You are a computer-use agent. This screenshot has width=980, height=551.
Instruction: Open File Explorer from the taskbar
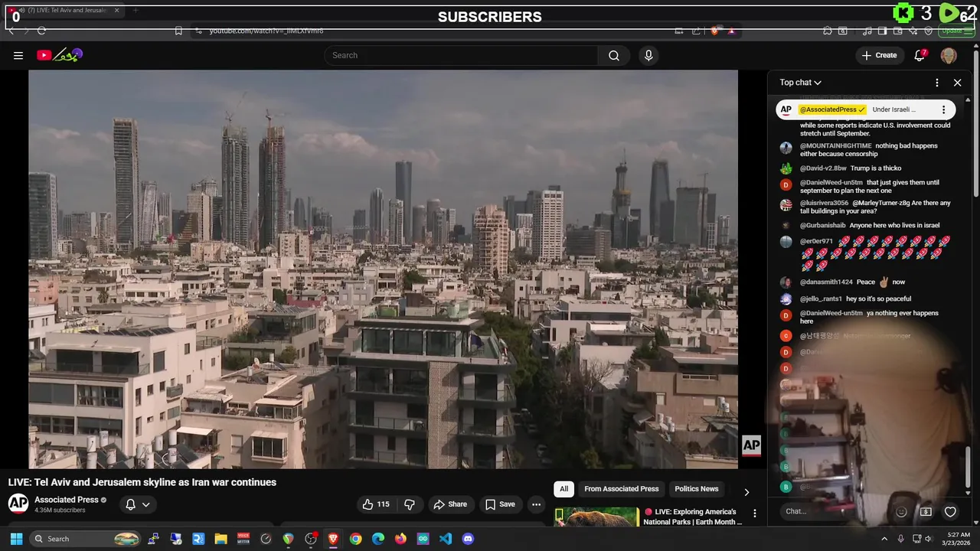(220, 539)
